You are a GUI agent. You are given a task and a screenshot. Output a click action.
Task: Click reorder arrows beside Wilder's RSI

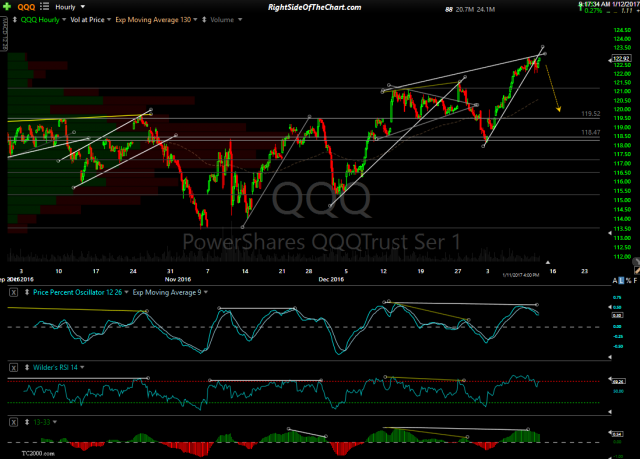pyautogui.click(x=27, y=368)
